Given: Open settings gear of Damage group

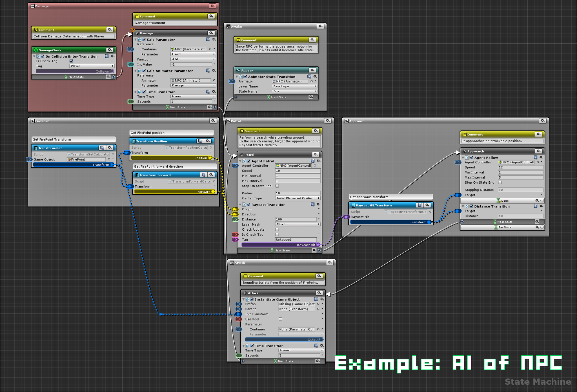Looking at the screenshot, I should tap(212, 6).
